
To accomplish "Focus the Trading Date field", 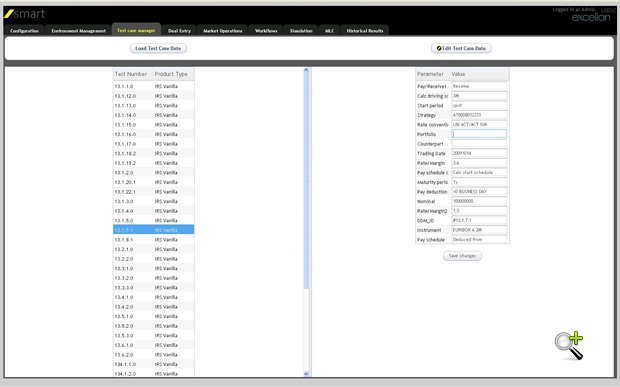I will coord(479,153).
